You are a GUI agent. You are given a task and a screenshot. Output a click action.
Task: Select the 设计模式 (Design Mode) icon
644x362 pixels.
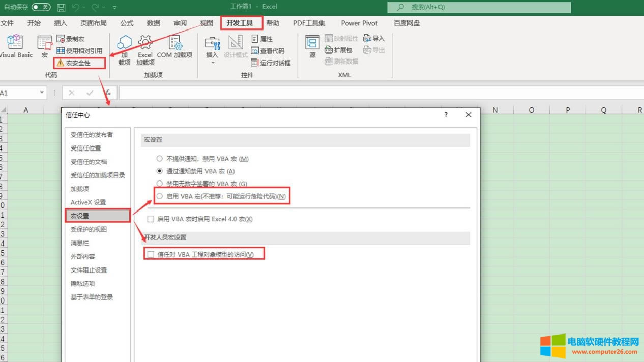(235, 48)
